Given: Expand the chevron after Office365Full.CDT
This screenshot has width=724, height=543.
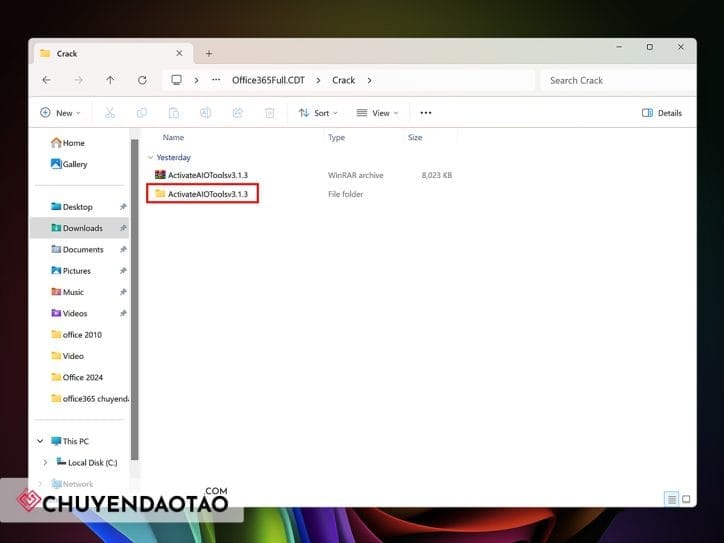Looking at the screenshot, I should [x=318, y=80].
